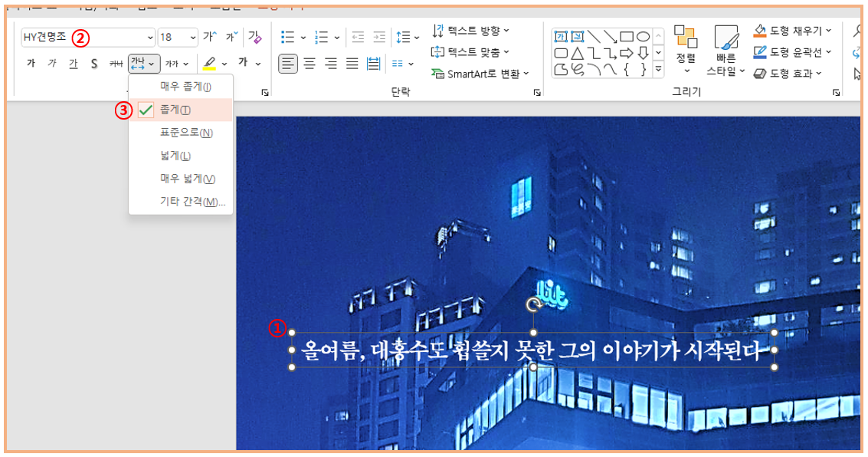Apply the font color 가 button

243,63
